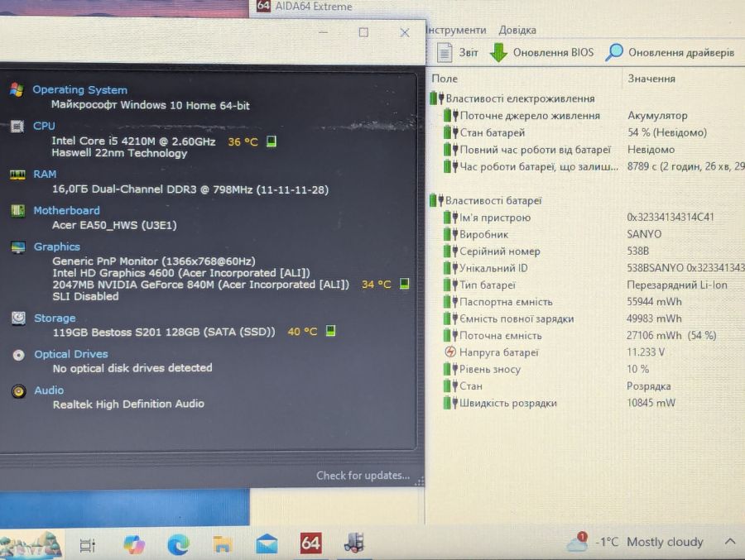Open Microsoft Edge from the taskbar
The height and width of the screenshot is (560, 745).
click(x=179, y=543)
